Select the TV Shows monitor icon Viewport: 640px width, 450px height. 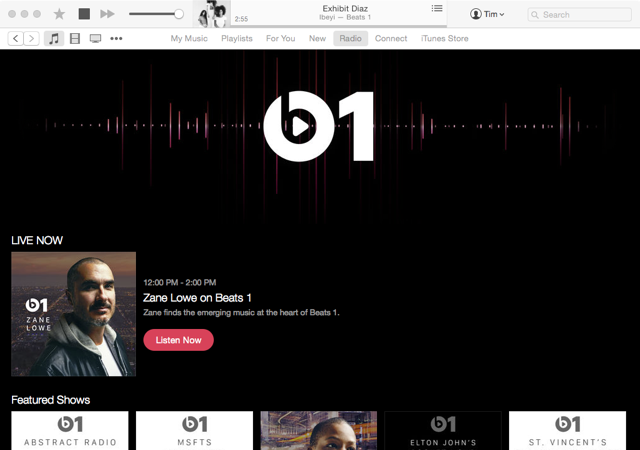point(96,38)
